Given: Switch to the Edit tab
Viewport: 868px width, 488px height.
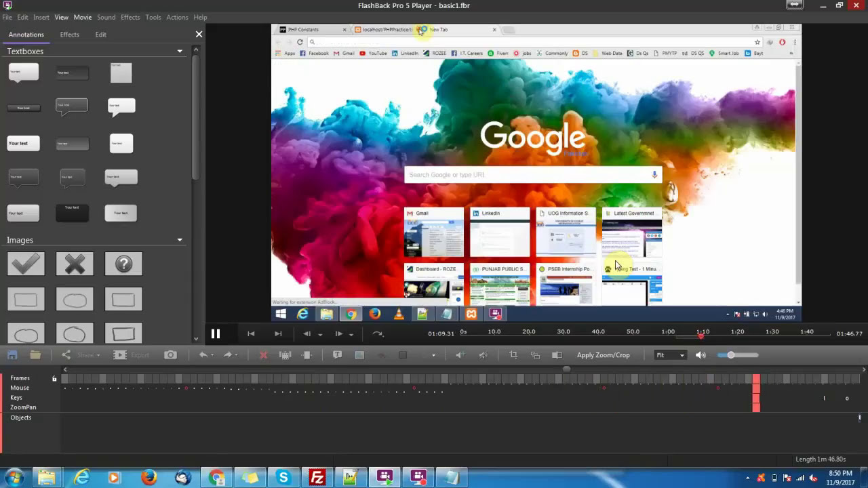Looking at the screenshot, I should (x=100, y=35).
